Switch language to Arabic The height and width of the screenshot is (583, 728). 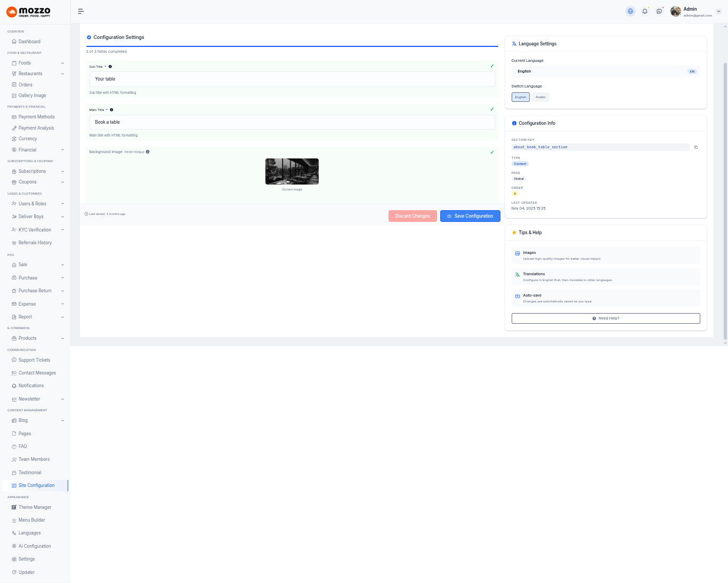[x=540, y=97]
